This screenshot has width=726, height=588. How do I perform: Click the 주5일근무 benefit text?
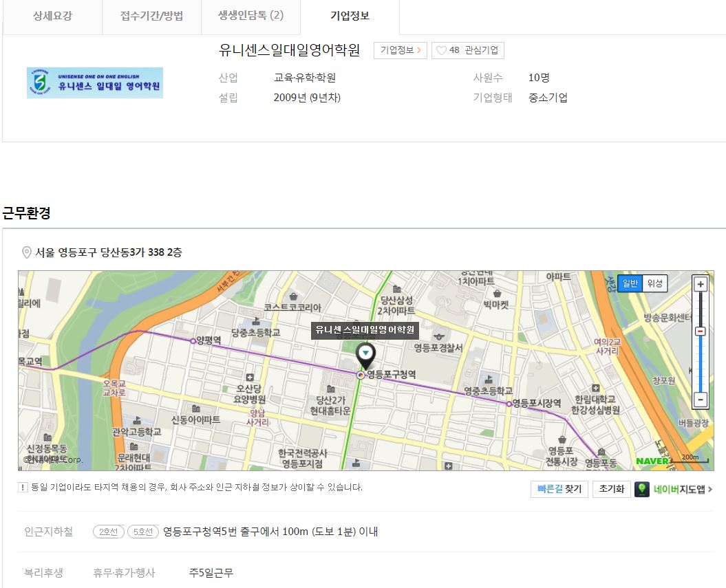pos(211,573)
